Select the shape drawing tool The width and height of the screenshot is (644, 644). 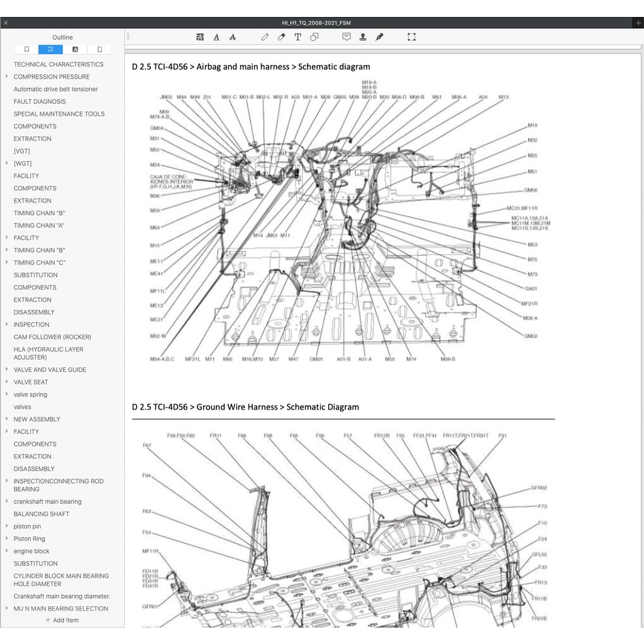click(314, 37)
